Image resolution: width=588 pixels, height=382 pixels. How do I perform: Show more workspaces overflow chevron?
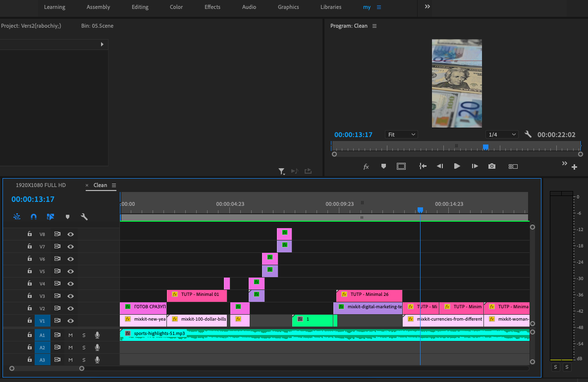point(427,7)
